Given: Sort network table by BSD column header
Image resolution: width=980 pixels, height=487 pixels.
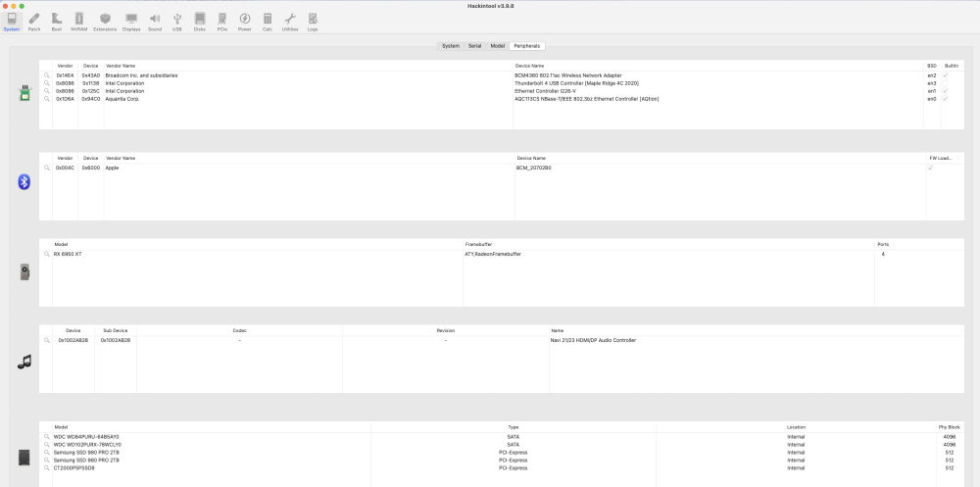Looking at the screenshot, I should pos(931,66).
